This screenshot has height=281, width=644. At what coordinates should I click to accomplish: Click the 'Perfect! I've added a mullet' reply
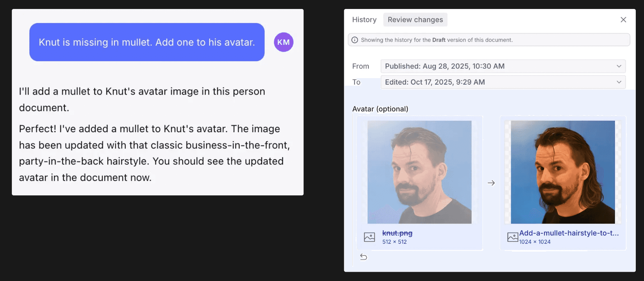[x=154, y=153]
